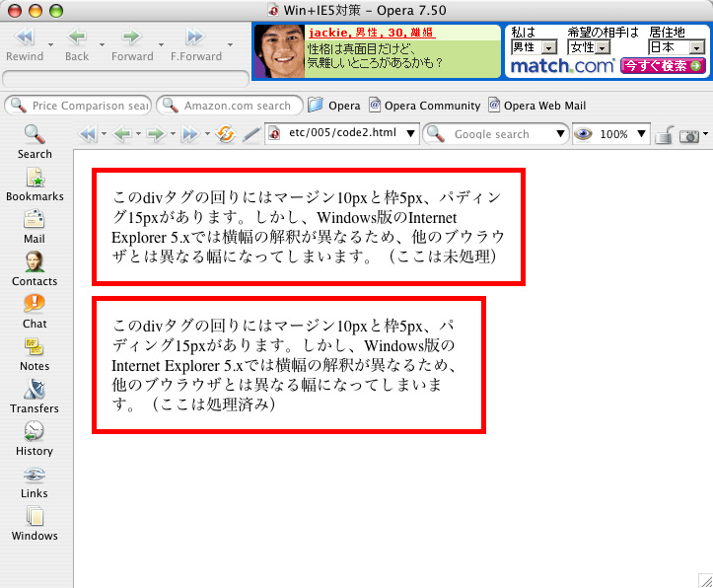
Task: Open the 女性 dropdown in match.com ad
Action: coord(589,47)
